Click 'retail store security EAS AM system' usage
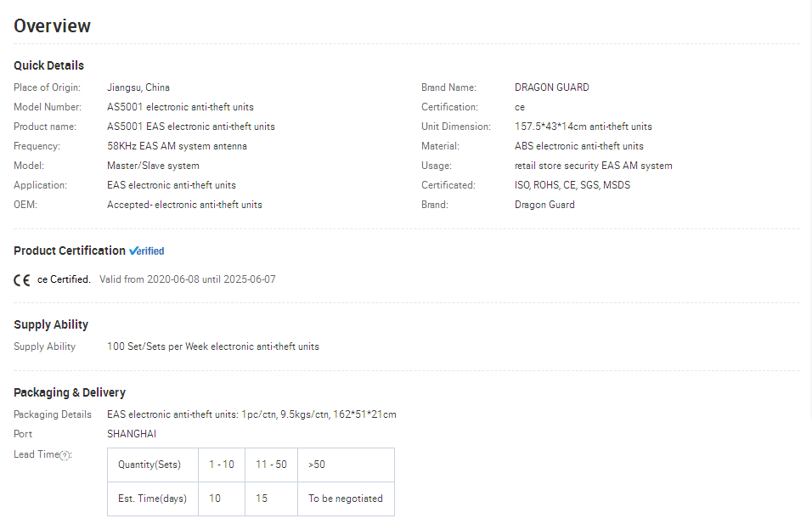Viewport: 812px width, 524px height. coord(594,166)
